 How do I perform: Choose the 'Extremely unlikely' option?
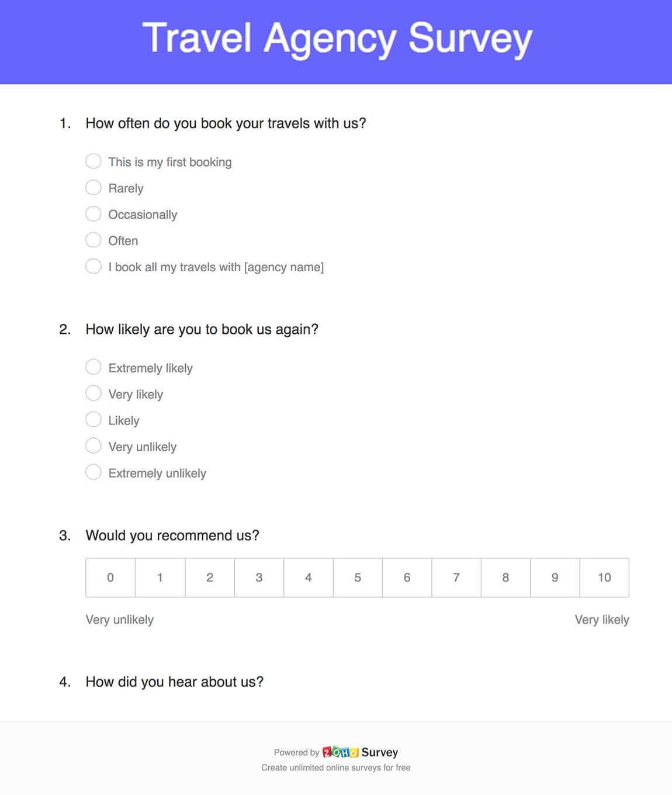[x=93, y=472]
